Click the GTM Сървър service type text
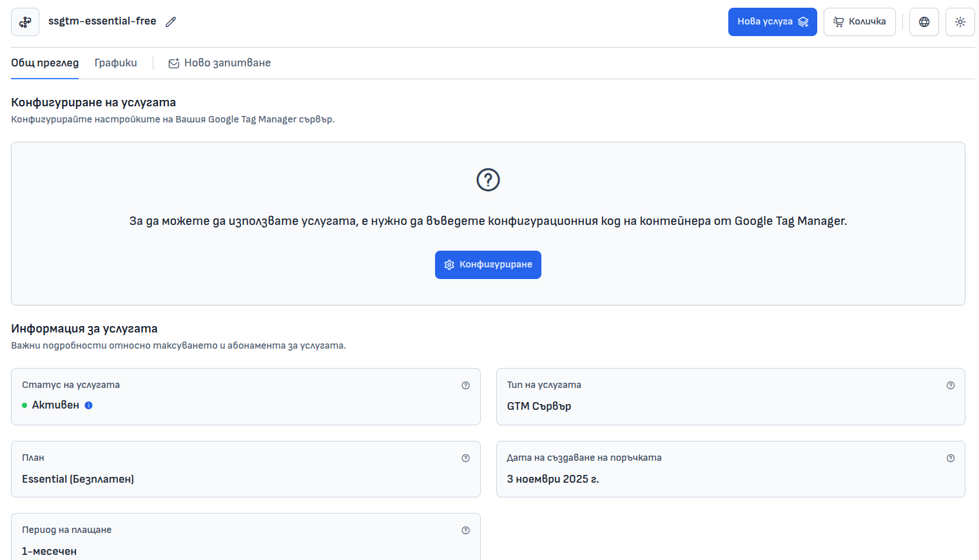The height and width of the screenshot is (560, 979). [x=539, y=406]
